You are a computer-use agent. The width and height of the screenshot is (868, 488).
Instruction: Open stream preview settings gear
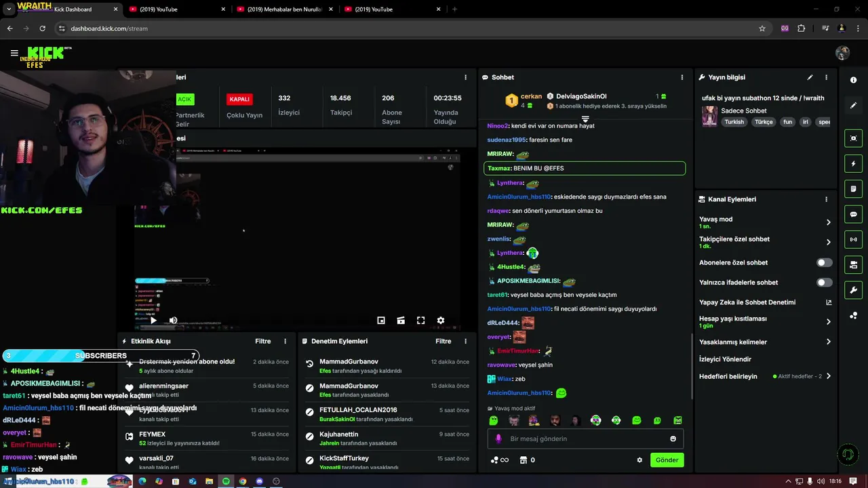[441, 321]
